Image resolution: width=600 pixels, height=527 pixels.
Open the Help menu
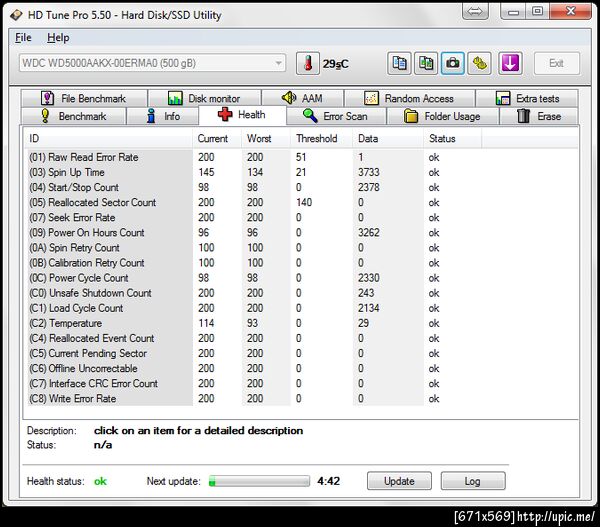58,38
